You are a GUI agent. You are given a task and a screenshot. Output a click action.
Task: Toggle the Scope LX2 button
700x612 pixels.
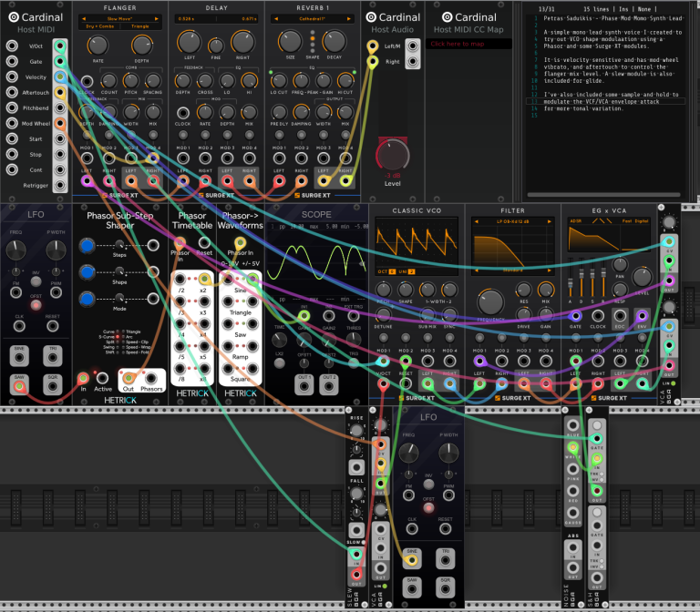(x=280, y=363)
